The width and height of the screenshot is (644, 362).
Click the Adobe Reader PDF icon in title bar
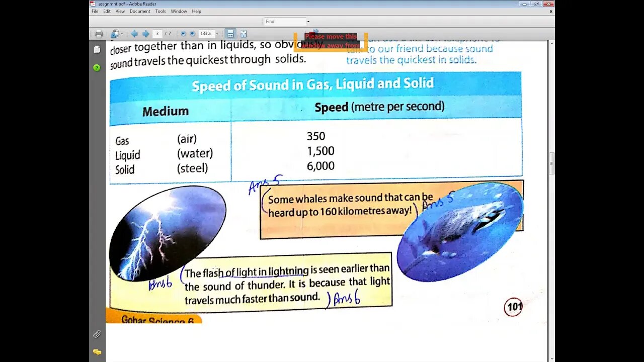93,4
